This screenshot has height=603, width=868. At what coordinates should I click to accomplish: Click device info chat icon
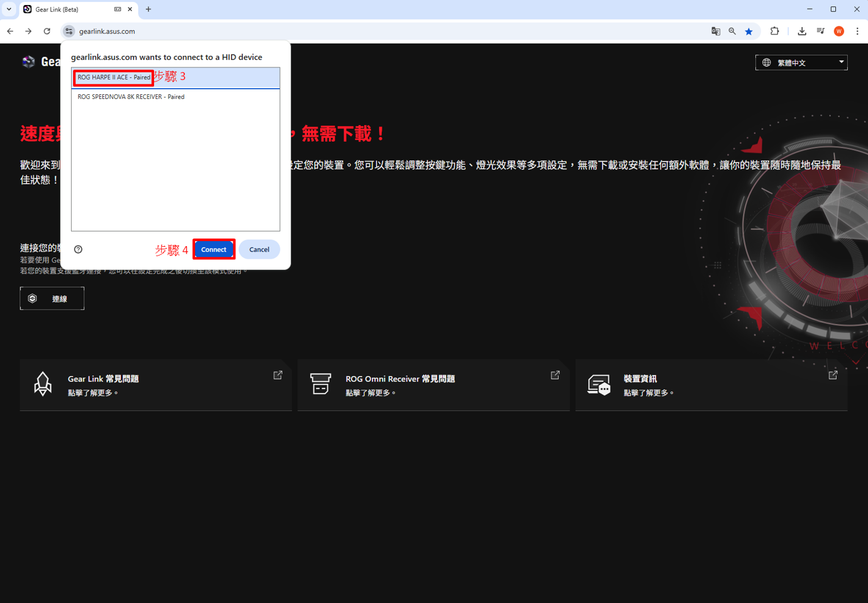(x=599, y=384)
